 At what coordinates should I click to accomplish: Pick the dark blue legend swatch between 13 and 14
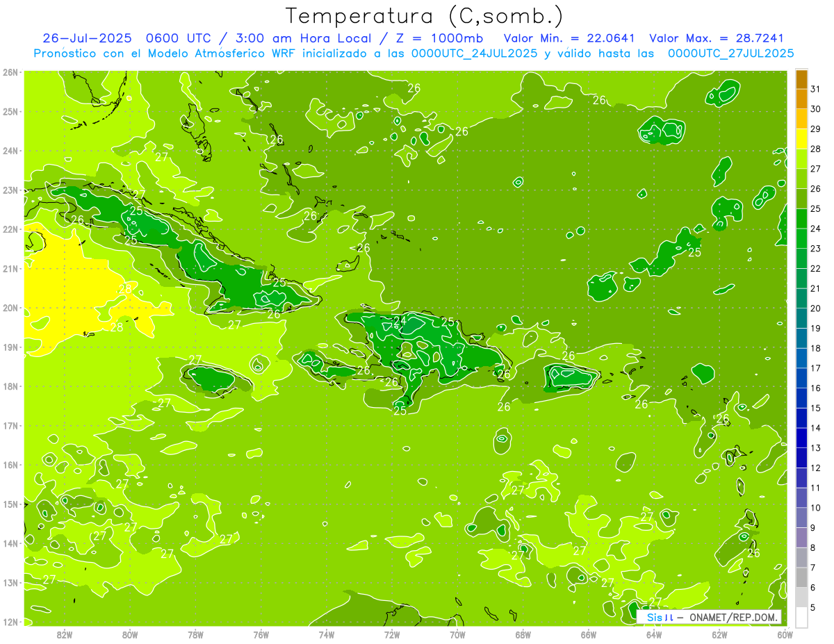point(801,438)
